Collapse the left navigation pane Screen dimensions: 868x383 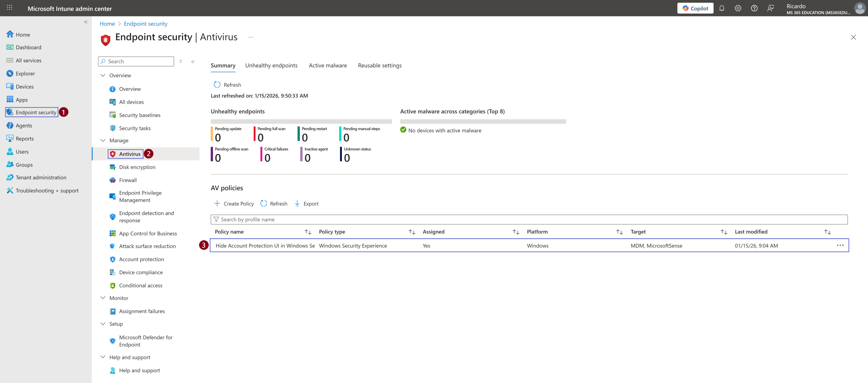[x=86, y=22]
